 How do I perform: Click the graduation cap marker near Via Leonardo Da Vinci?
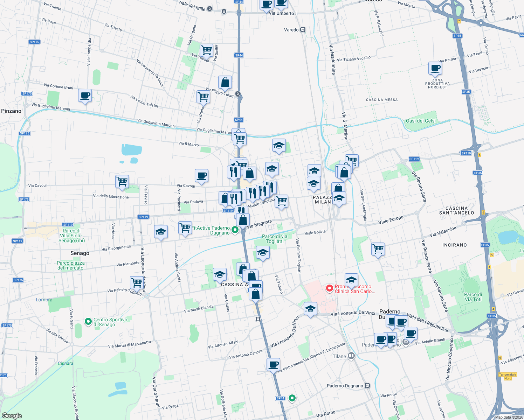pyautogui.click(x=310, y=309)
